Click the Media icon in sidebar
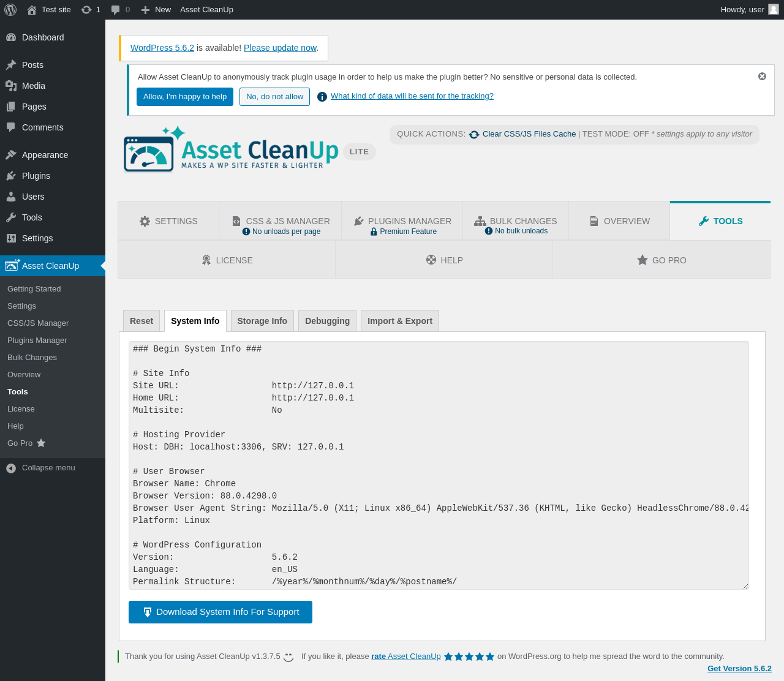784x681 pixels. 11,86
